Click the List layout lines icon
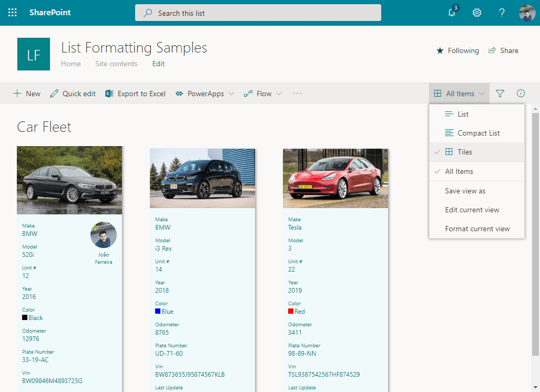This screenshot has height=392, width=540. click(x=449, y=114)
